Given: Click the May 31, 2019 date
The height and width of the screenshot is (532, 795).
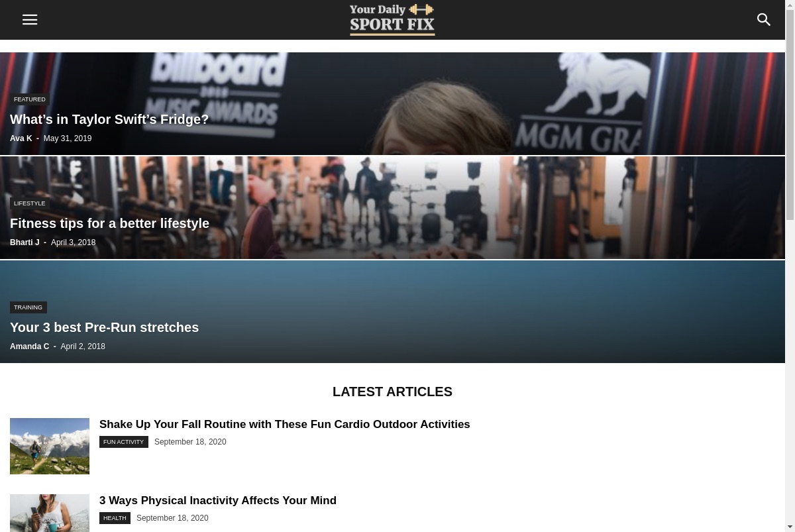Looking at the screenshot, I should [x=68, y=138].
